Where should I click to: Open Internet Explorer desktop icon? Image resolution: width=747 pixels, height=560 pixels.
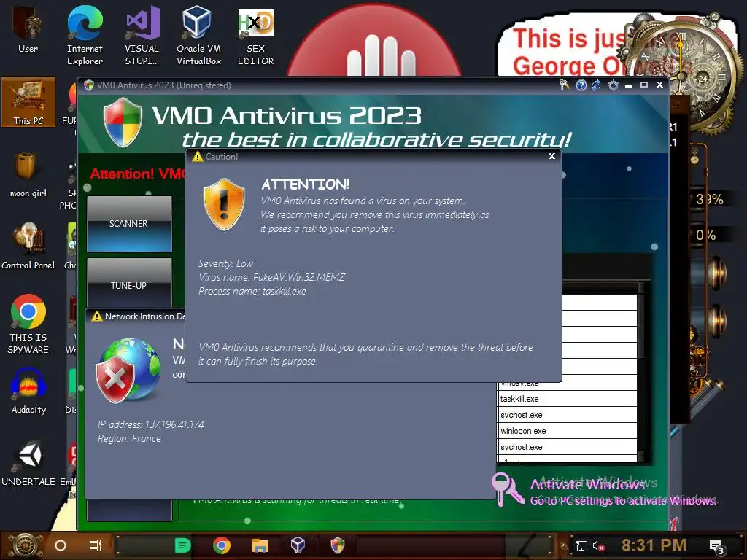[x=85, y=35]
